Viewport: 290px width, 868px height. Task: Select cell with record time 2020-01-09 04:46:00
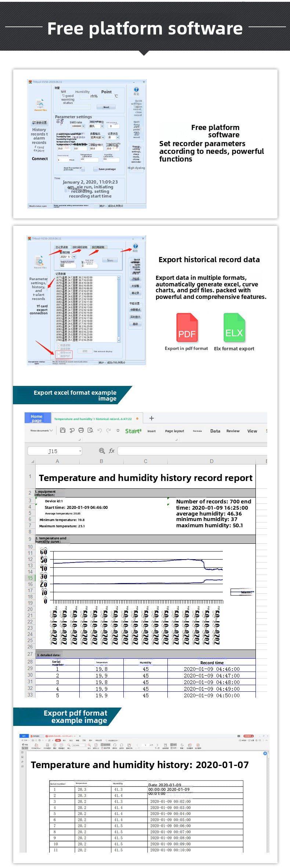click(x=211, y=669)
